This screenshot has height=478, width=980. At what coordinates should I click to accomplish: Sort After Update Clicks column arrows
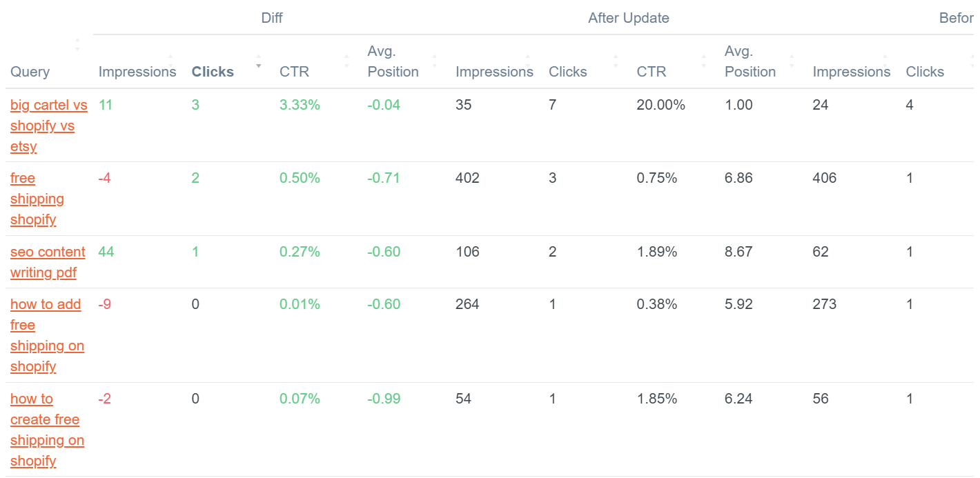coord(616,61)
